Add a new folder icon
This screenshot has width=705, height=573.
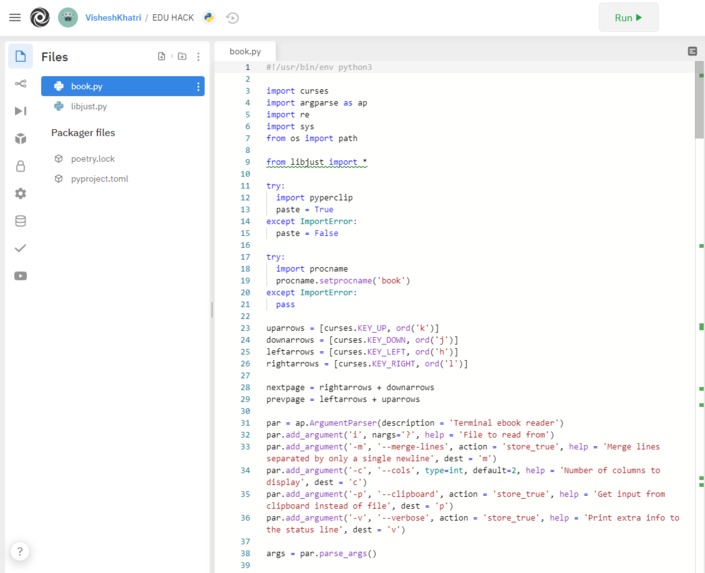[x=182, y=56]
